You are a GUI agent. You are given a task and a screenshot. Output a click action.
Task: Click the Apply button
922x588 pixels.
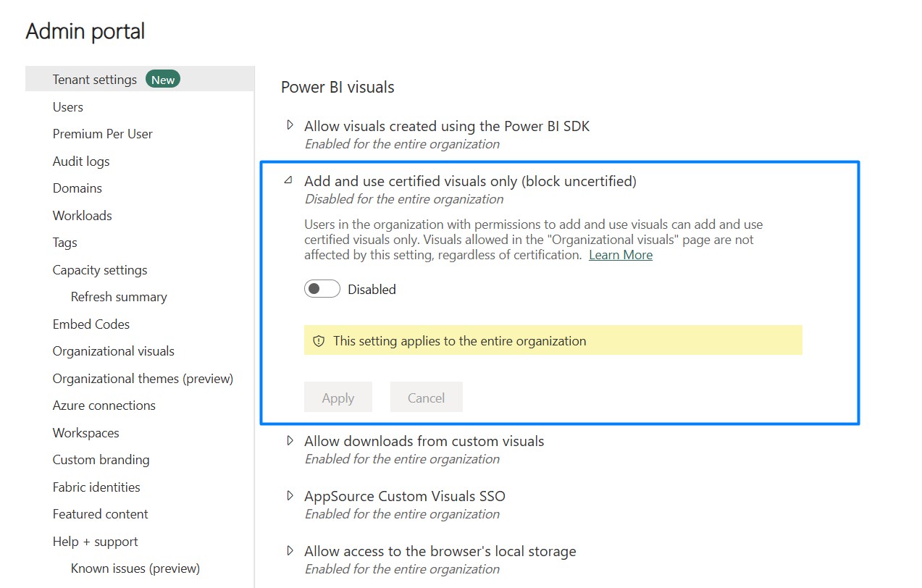(x=338, y=398)
